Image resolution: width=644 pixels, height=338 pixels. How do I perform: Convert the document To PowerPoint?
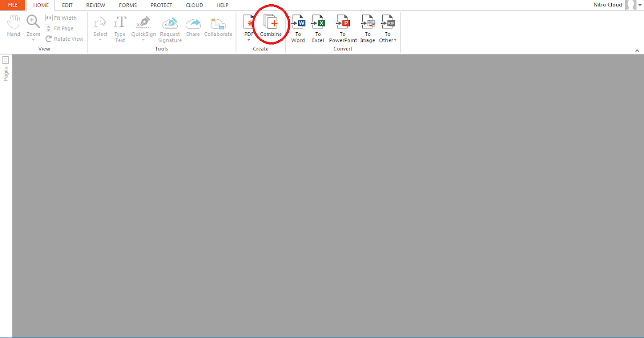[342, 25]
